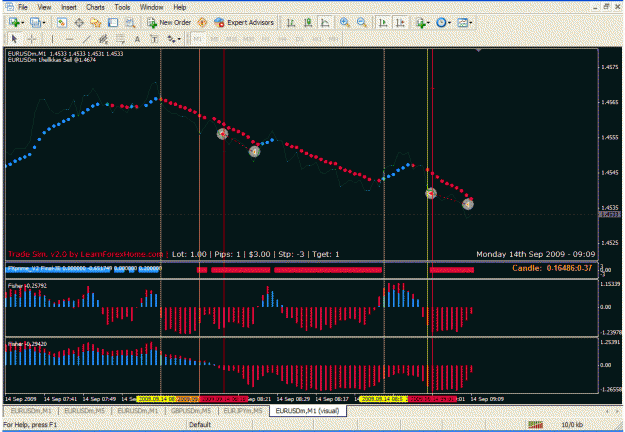625x432 pixels.
Task: Open the View menu
Action: tap(44, 7)
